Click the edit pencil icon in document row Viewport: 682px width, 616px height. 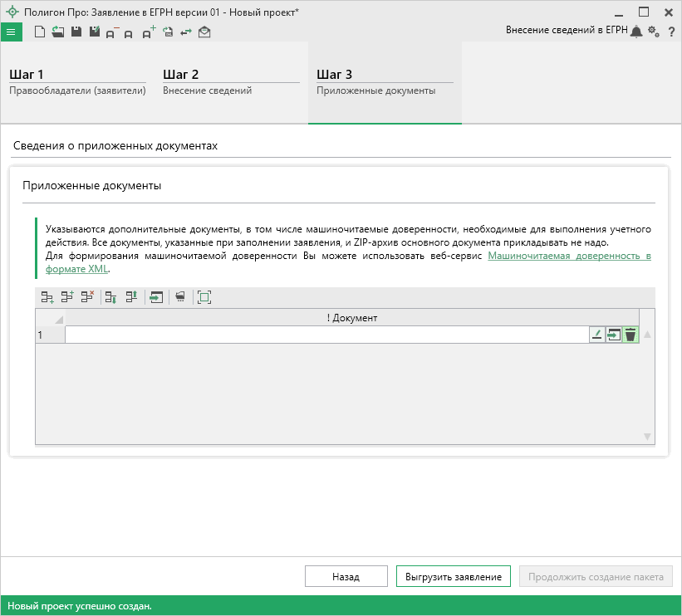tap(596, 335)
